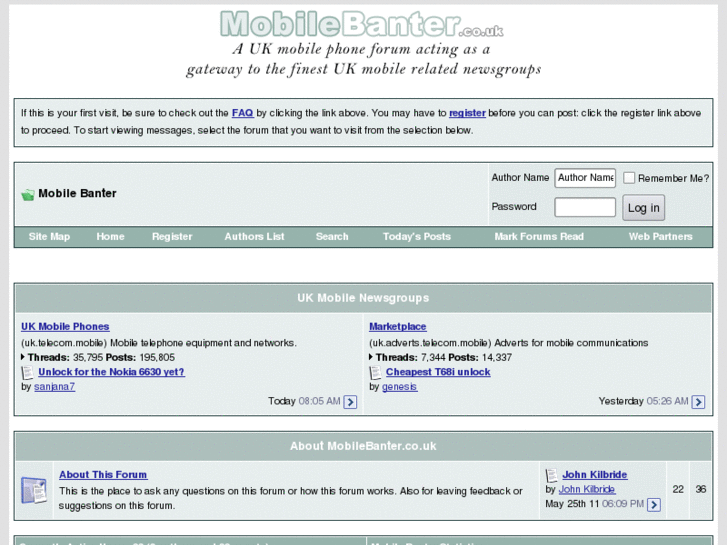727x545 pixels.
Task: Open the About This Forum link
Action: (x=103, y=474)
